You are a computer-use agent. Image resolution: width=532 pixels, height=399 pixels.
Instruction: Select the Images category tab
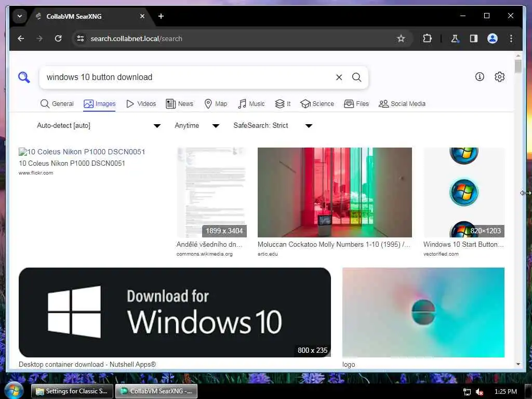[x=99, y=104]
